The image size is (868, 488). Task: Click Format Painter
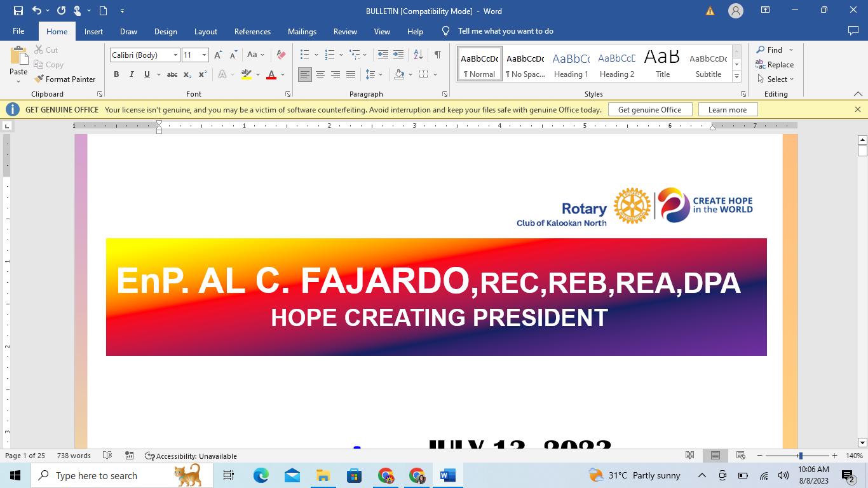coord(65,79)
